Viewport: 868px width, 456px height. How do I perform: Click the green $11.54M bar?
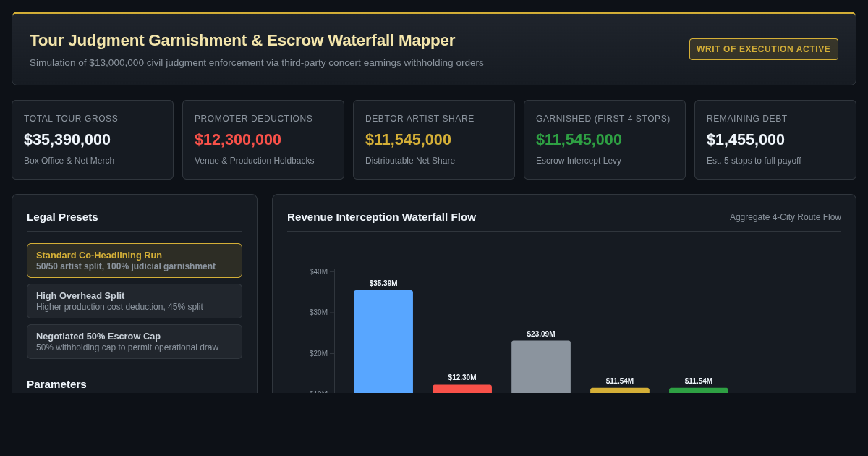tap(699, 390)
